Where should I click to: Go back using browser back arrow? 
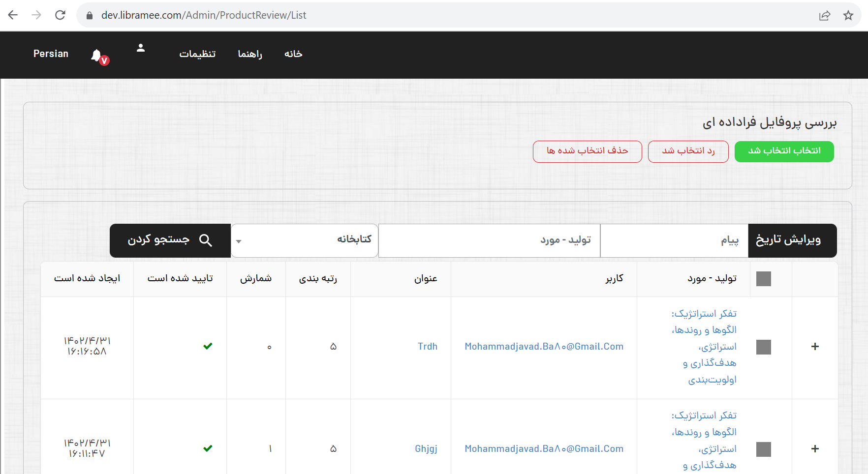[13, 15]
